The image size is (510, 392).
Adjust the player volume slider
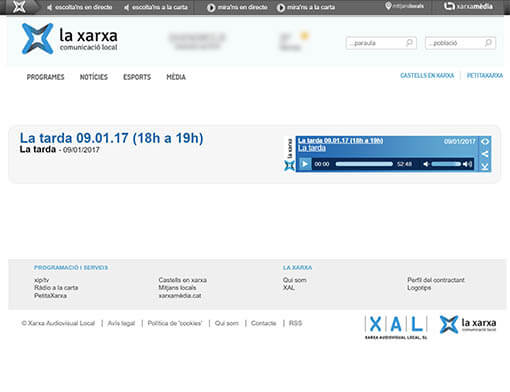pyautogui.click(x=446, y=164)
